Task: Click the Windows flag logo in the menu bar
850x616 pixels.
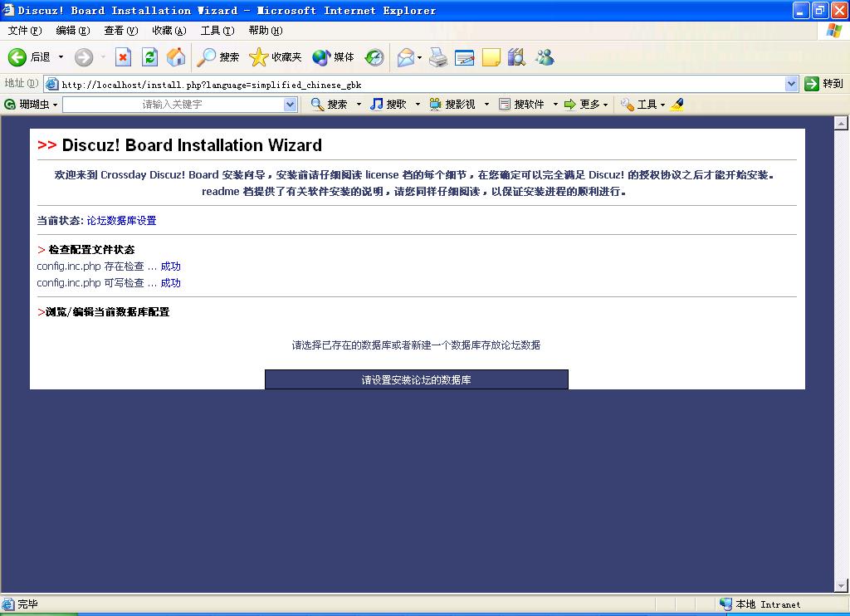Action: pos(833,31)
